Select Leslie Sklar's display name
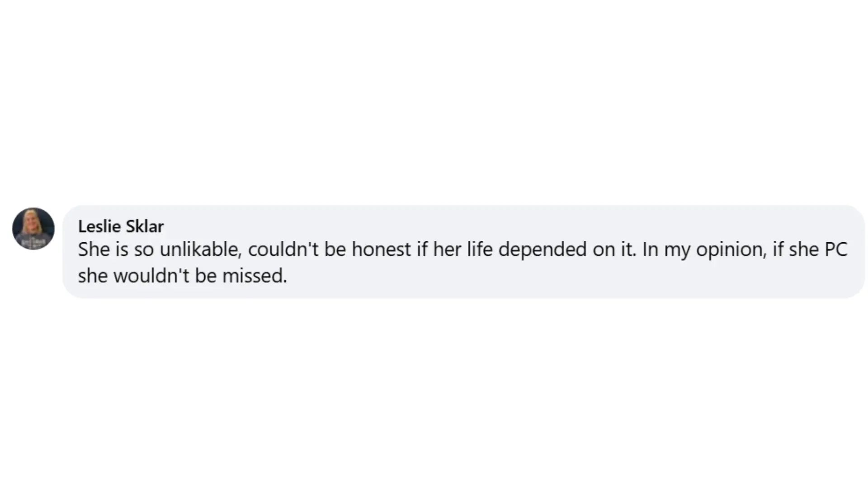 click(x=121, y=226)
